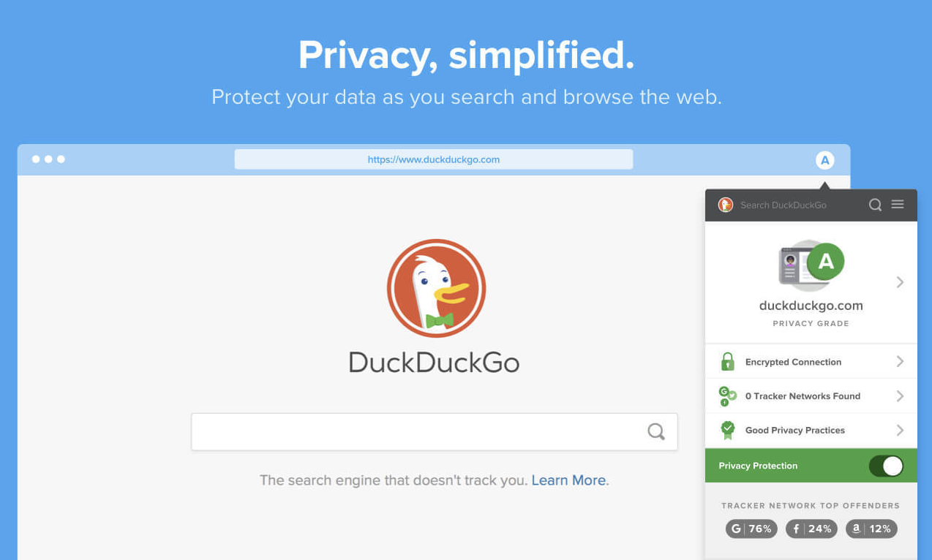Expand the 0 Tracker Networks Found chevron
This screenshot has width=932, height=560.
click(900, 396)
